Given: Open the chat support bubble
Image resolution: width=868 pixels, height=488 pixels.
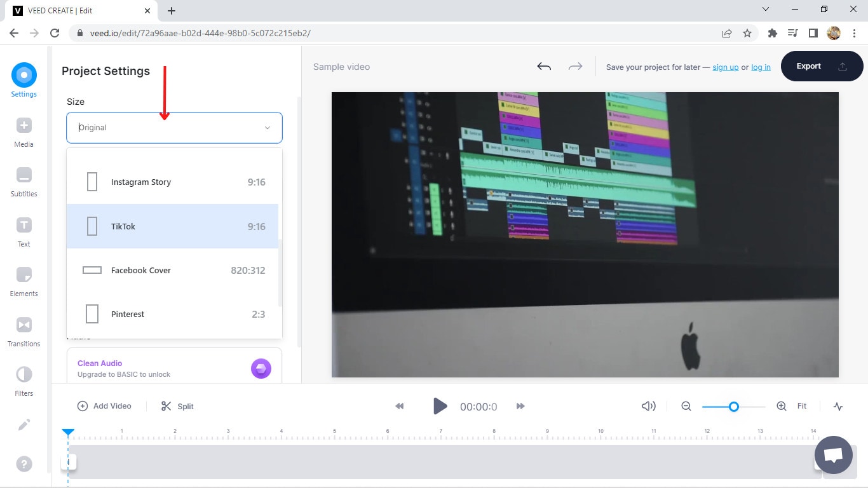Looking at the screenshot, I should [834, 455].
